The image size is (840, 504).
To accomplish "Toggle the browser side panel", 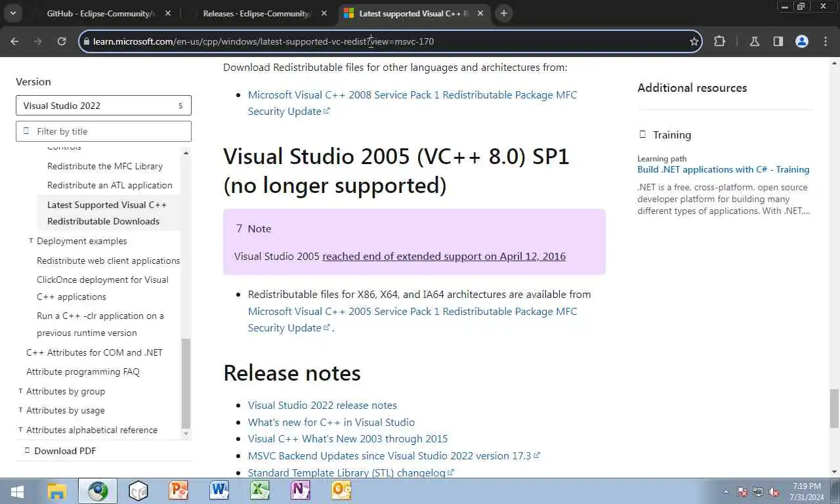I will 778,41.
